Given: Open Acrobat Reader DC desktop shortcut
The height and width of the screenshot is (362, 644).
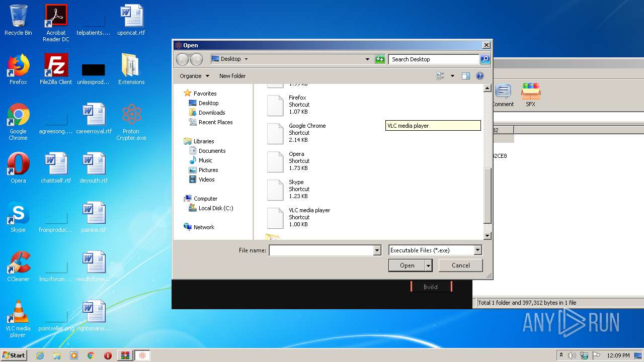Looking at the screenshot, I should tap(56, 23).
